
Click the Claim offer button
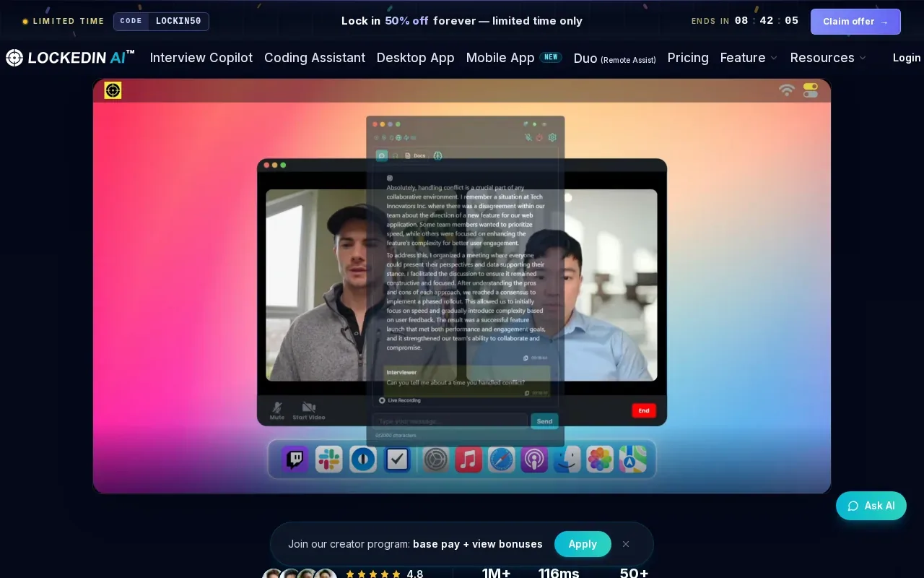coord(855,22)
